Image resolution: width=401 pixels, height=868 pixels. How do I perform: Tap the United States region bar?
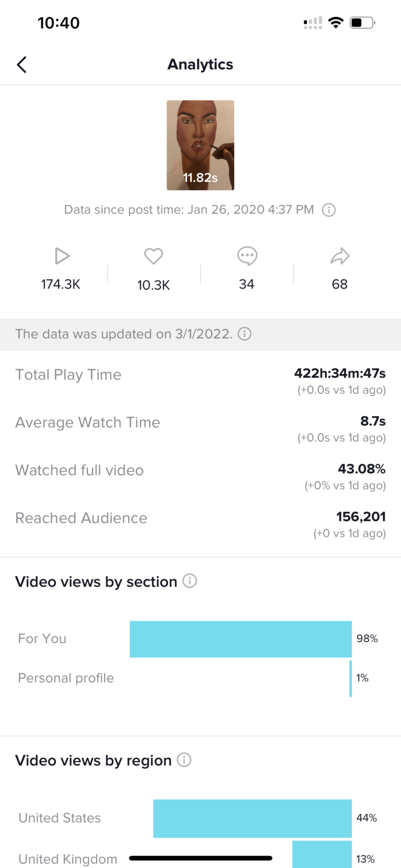tap(252, 818)
